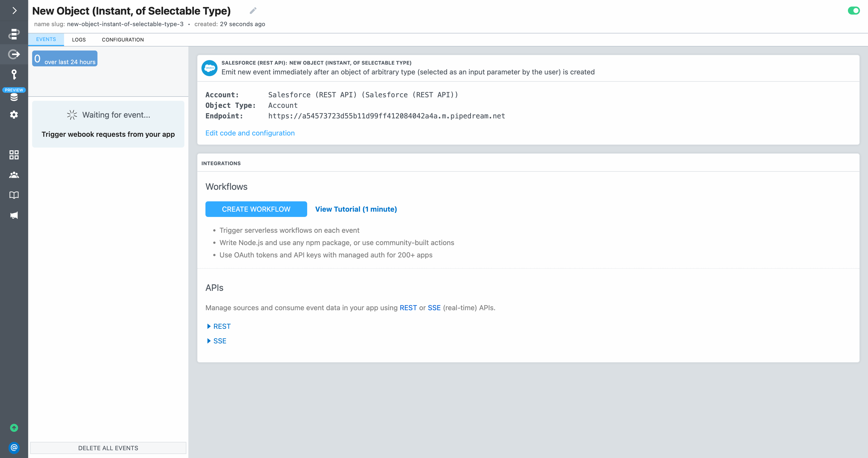Screen dimensions: 868x458
Task: Open Edit code and configuration link
Action: 250,133
